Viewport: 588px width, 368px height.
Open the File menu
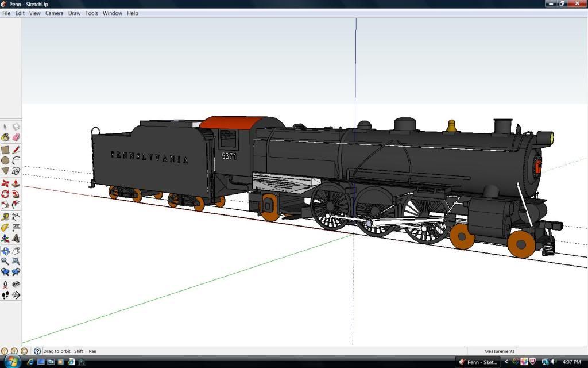pyautogui.click(x=6, y=13)
